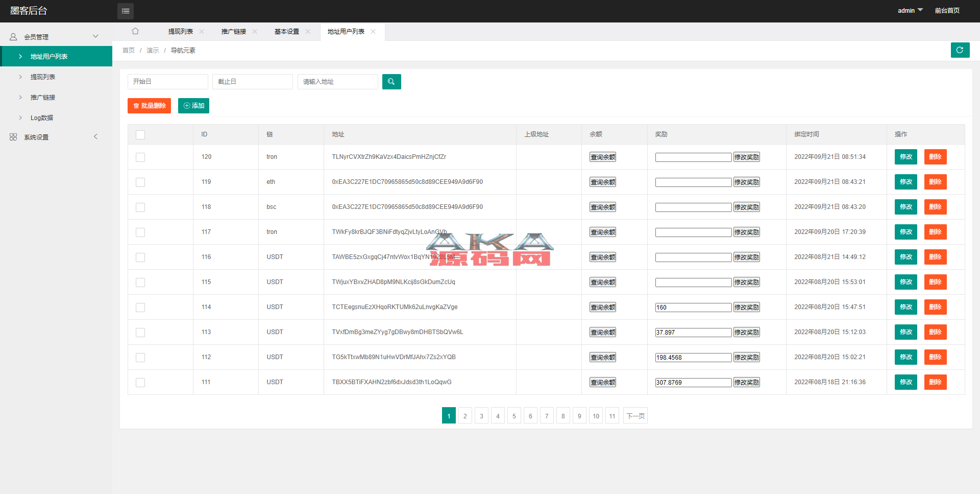Image resolution: width=980 pixels, height=494 pixels.
Task: Close the 地址用户列表 tab
Action: coord(373,32)
